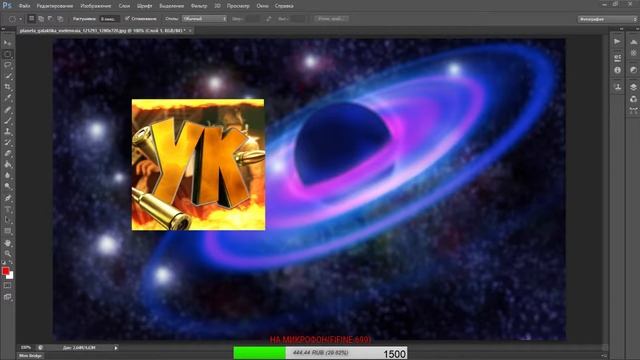Swap foreground and background colors
This screenshot has width=640, height=360.
[11, 263]
